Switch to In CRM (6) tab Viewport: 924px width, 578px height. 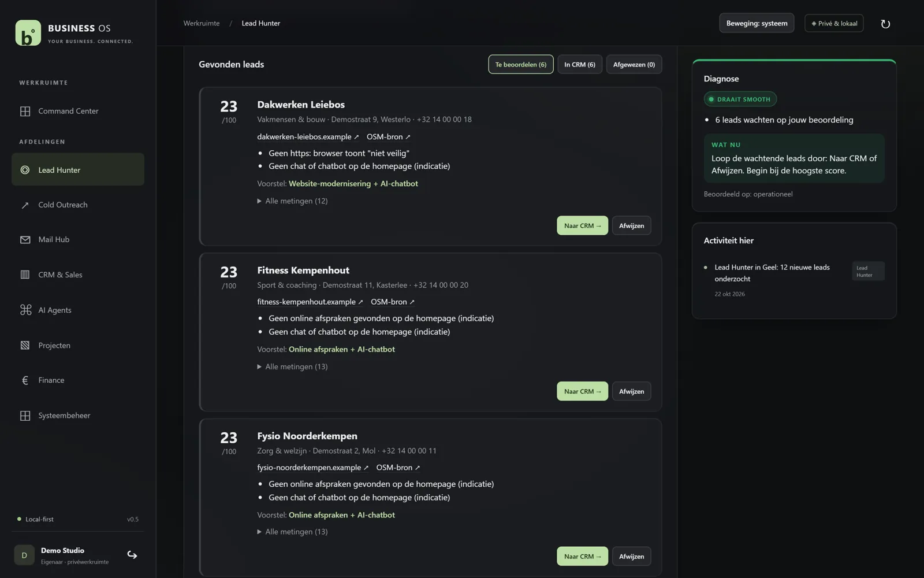click(579, 64)
